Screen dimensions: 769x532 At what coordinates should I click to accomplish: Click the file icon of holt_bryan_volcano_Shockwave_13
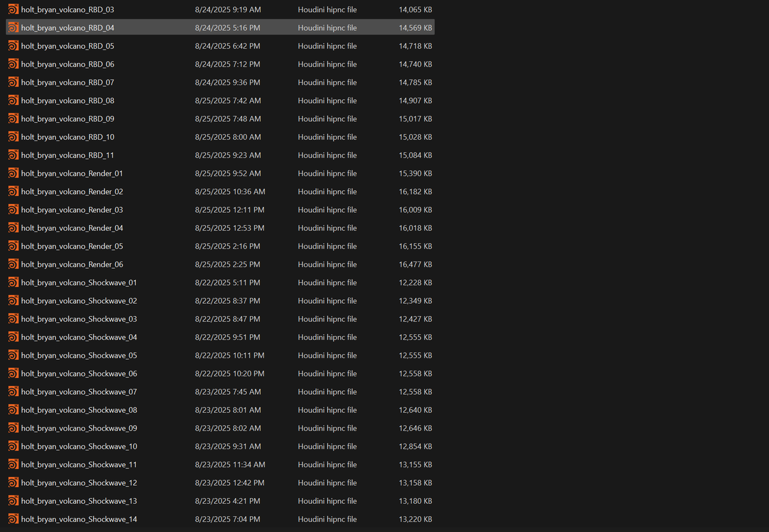tap(13, 501)
